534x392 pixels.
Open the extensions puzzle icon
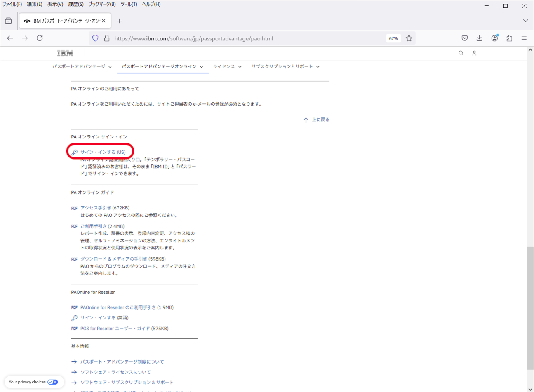click(509, 38)
